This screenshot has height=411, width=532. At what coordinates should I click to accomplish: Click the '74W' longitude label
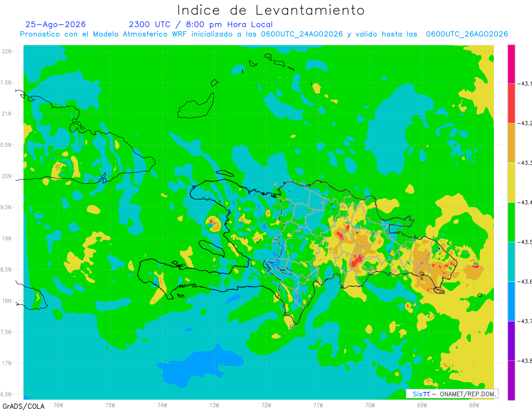162,405
